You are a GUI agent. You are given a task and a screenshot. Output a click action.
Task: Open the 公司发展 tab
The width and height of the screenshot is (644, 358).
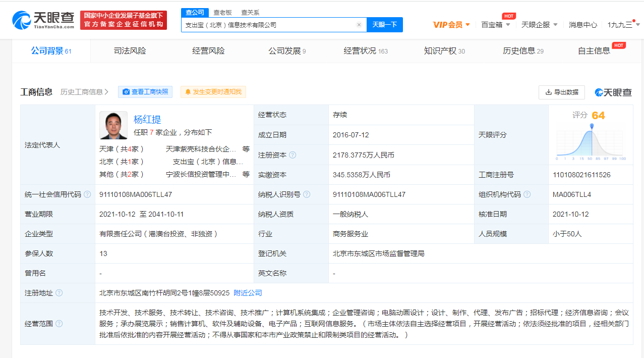tap(287, 51)
